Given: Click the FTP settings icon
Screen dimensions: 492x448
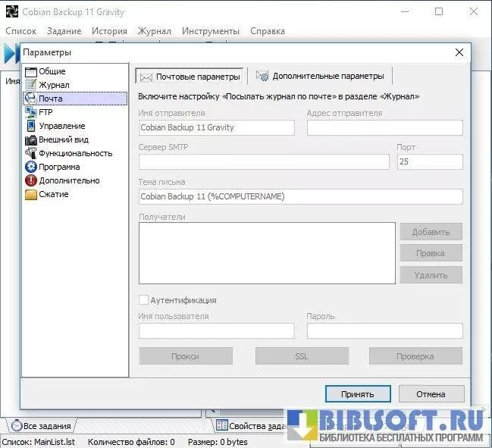Looking at the screenshot, I should 31,112.
